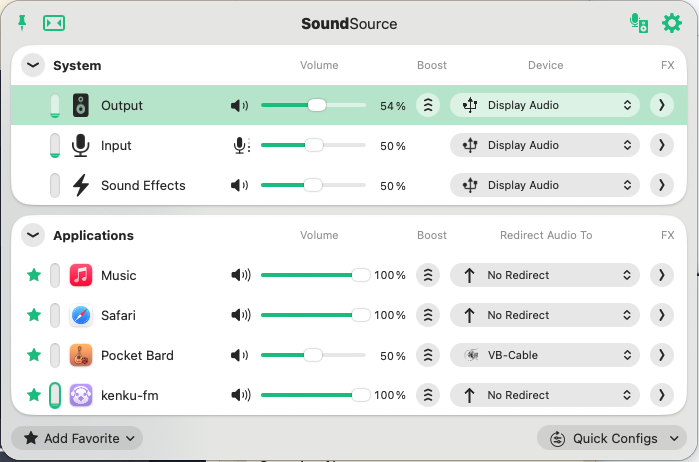Open Quick Configs menu
The image size is (699, 462).
(612, 439)
